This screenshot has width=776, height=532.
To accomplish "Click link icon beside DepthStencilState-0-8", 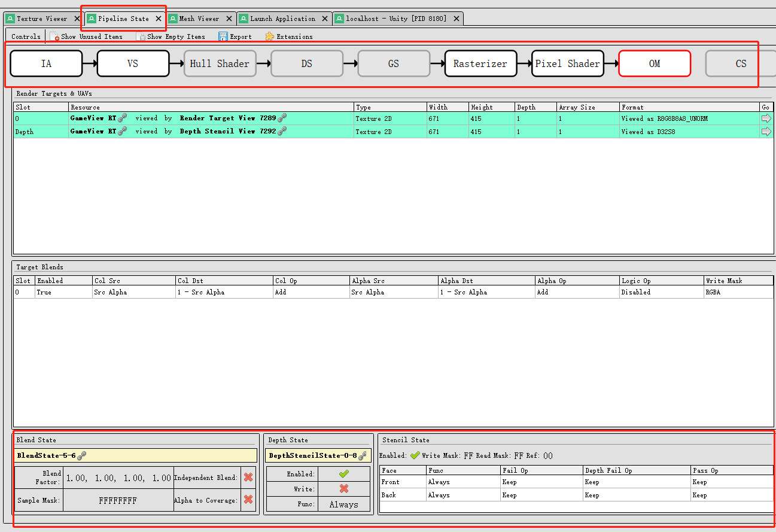I will pos(363,455).
